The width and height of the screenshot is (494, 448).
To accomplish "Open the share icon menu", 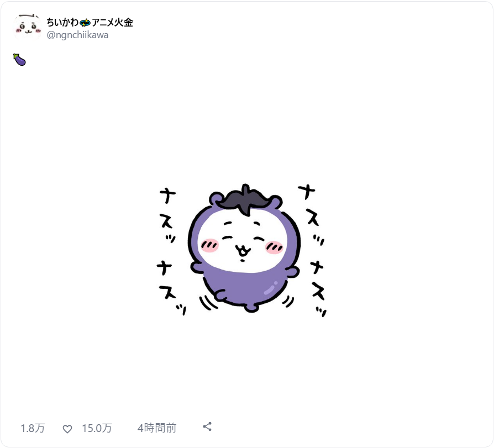I will click(207, 426).
